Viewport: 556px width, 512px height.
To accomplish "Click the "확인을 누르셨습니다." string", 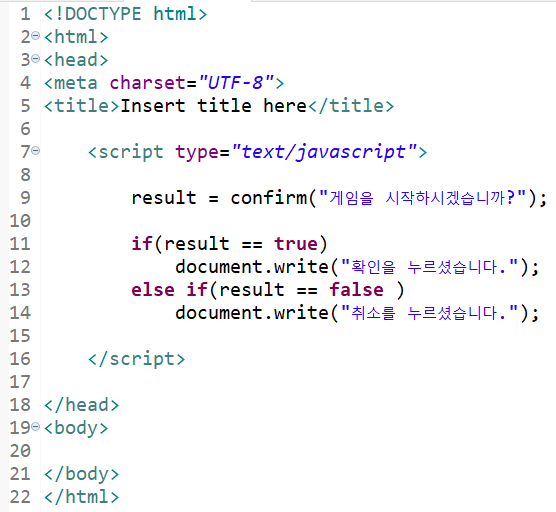I will (x=429, y=267).
